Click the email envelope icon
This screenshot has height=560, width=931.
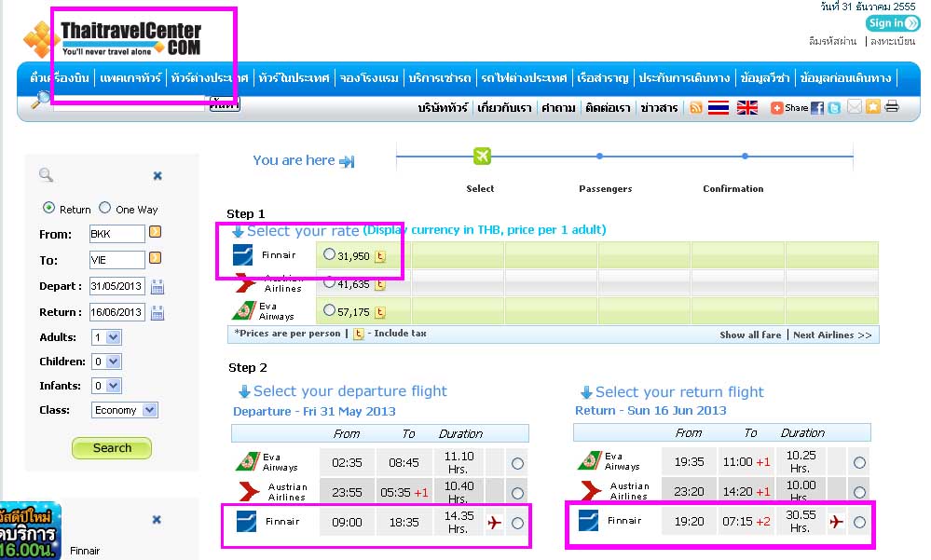point(855,107)
